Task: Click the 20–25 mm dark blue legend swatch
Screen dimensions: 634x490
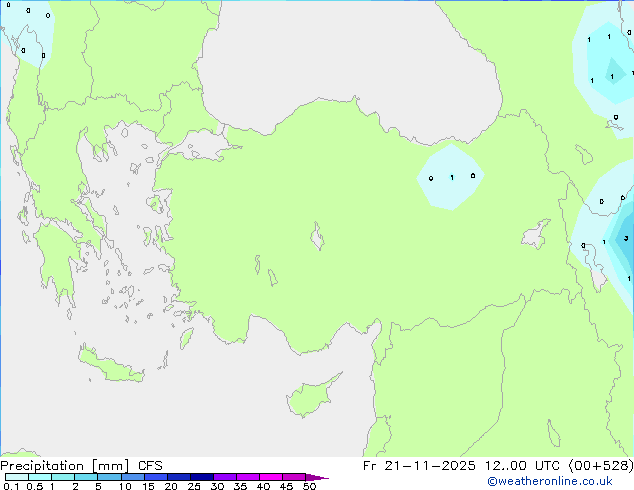Action: coord(179,477)
